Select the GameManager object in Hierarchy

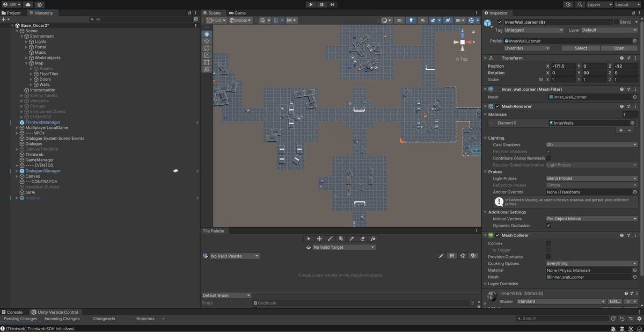(39, 160)
